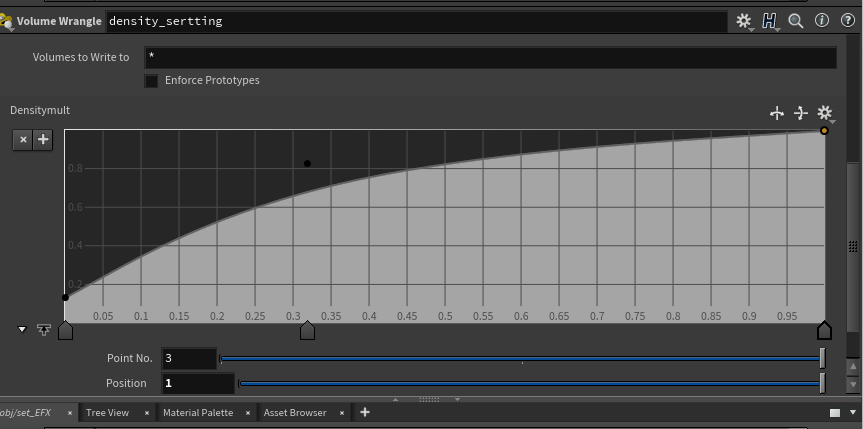The image size is (863, 429).
Task: Close the Asset Browser tab
Action: [341, 412]
